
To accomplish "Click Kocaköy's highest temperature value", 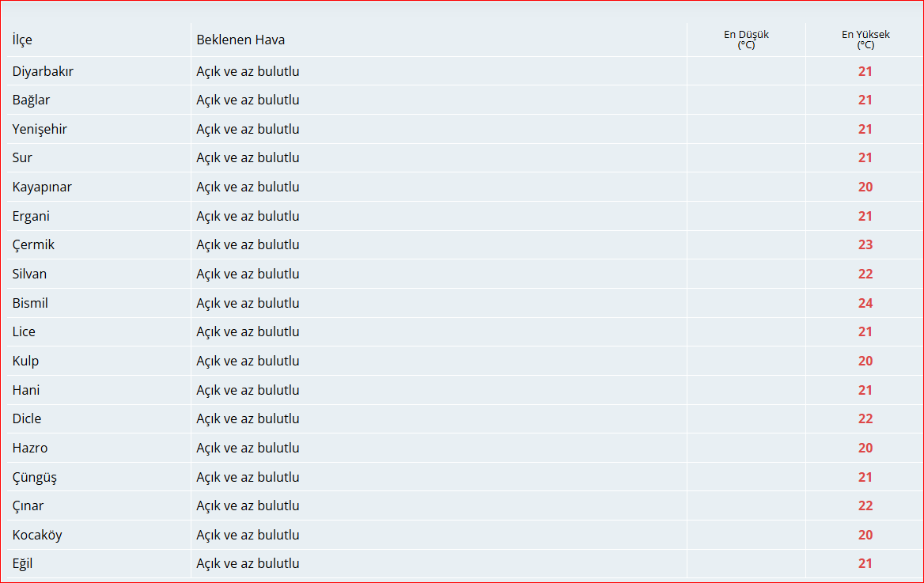I will coord(865,535).
